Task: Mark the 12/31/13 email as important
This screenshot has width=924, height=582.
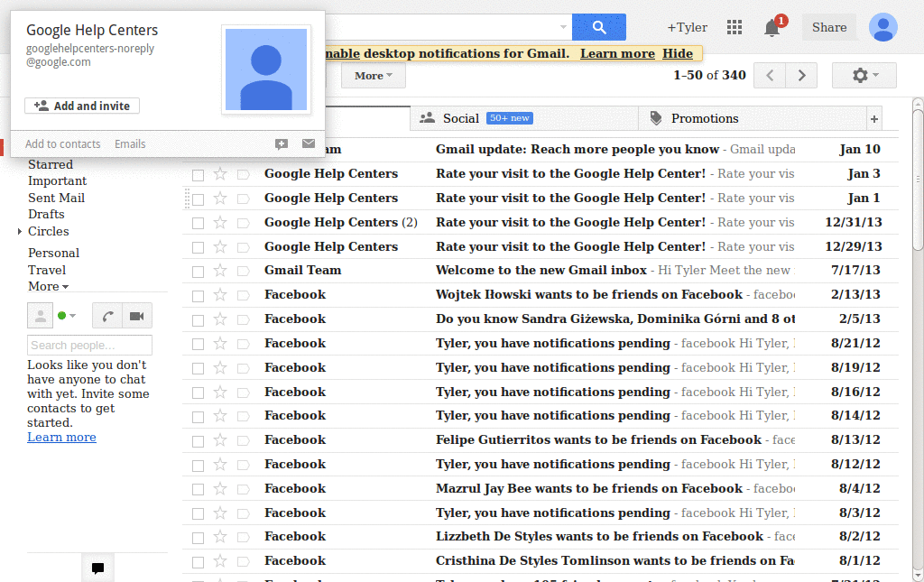Action: 243,223
